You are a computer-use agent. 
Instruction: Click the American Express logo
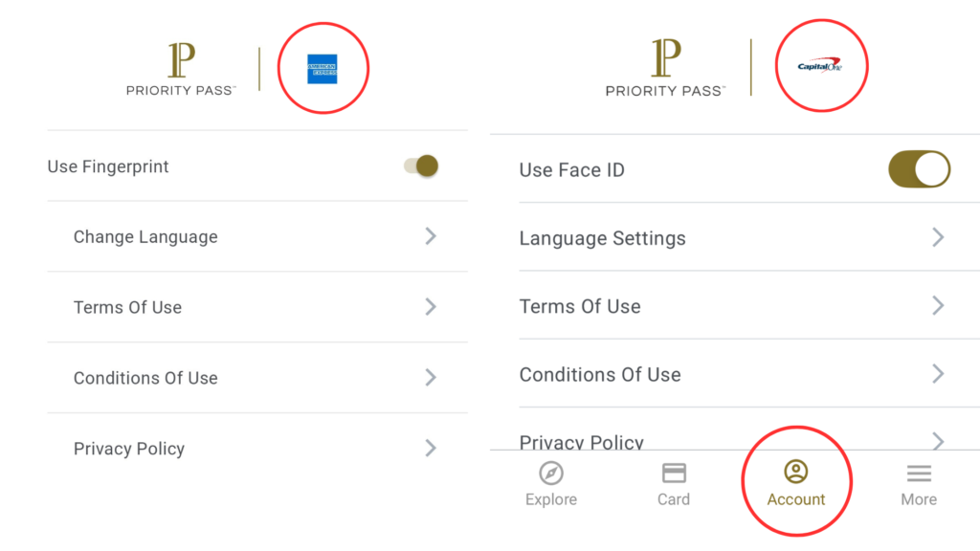[x=323, y=66]
